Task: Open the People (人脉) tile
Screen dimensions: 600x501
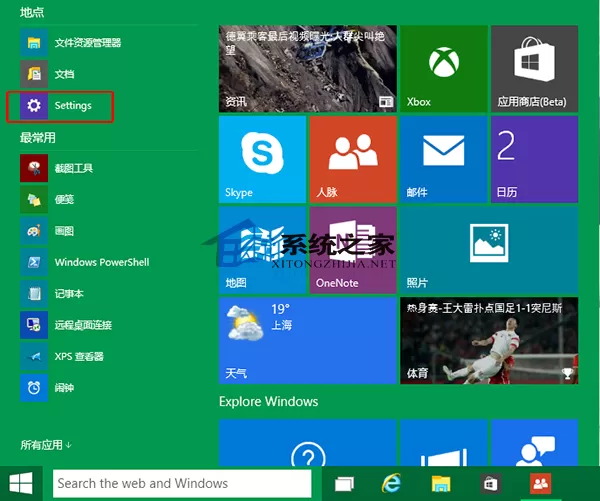Action: [x=353, y=159]
